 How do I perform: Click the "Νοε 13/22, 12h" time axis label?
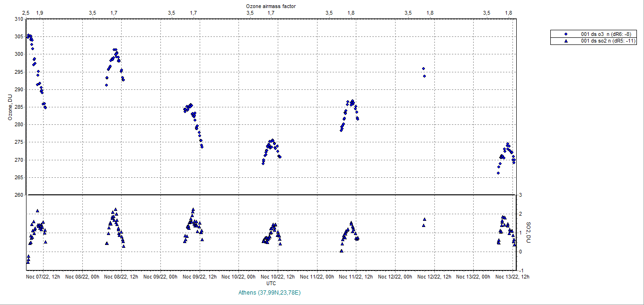coord(512,277)
